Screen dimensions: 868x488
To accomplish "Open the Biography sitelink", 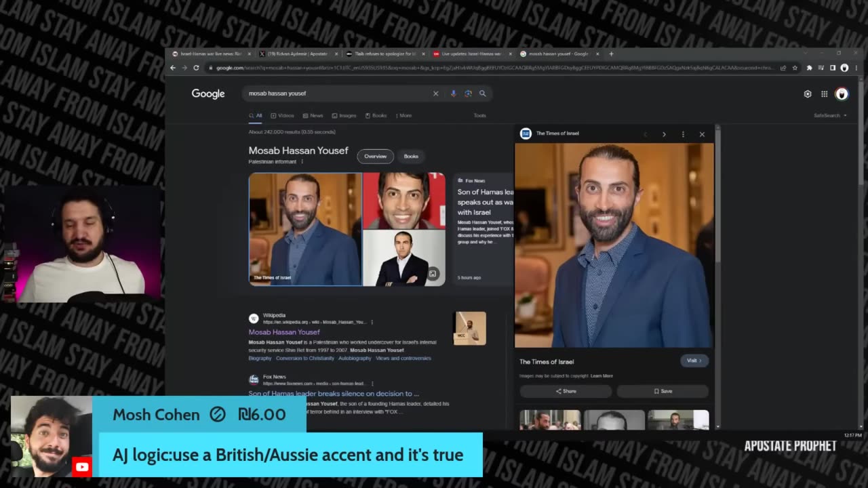I will [x=260, y=359].
